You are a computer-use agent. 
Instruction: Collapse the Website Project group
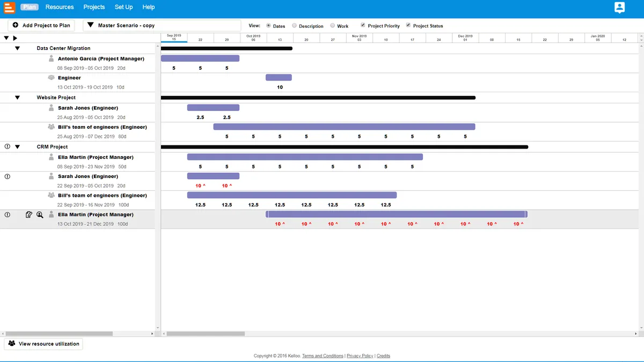click(x=17, y=98)
